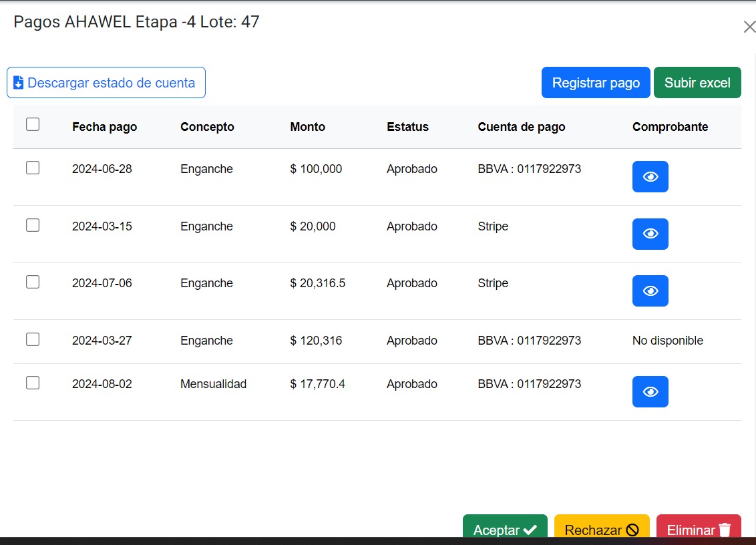Click the checkmark on the Aceptar button
Screen dimensions: 756x545
point(530,530)
